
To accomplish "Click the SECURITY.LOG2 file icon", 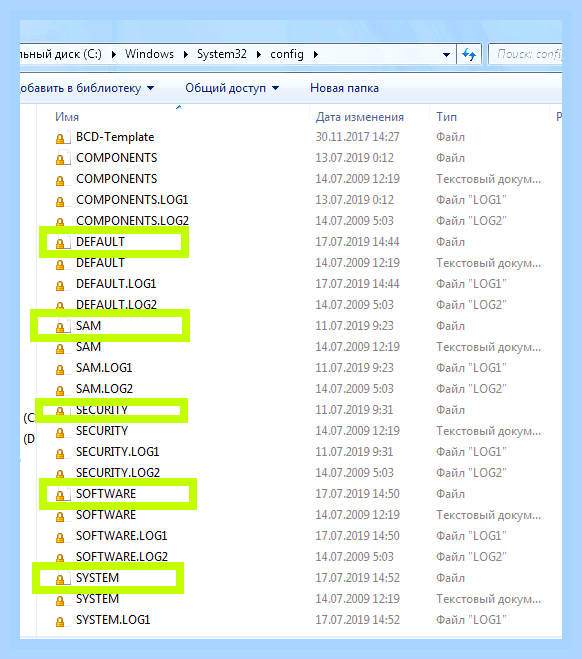I will (61, 474).
